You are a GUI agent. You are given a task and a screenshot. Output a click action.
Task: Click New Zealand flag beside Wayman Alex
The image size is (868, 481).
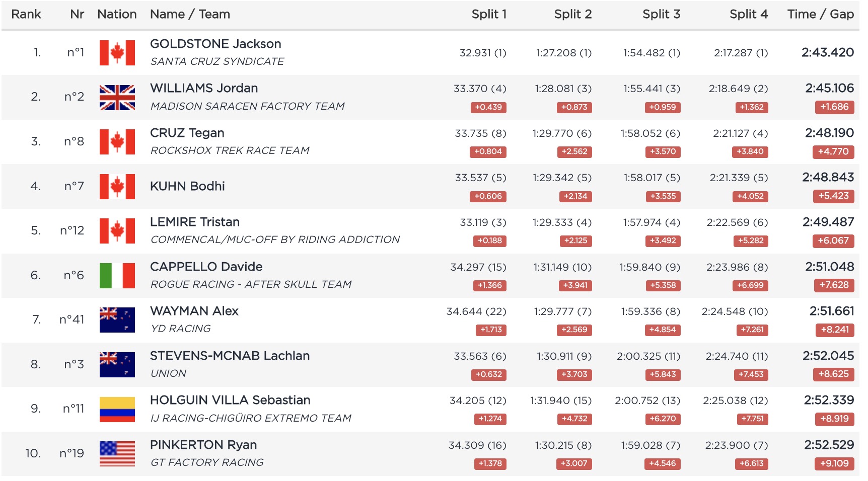click(x=117, y=320)
